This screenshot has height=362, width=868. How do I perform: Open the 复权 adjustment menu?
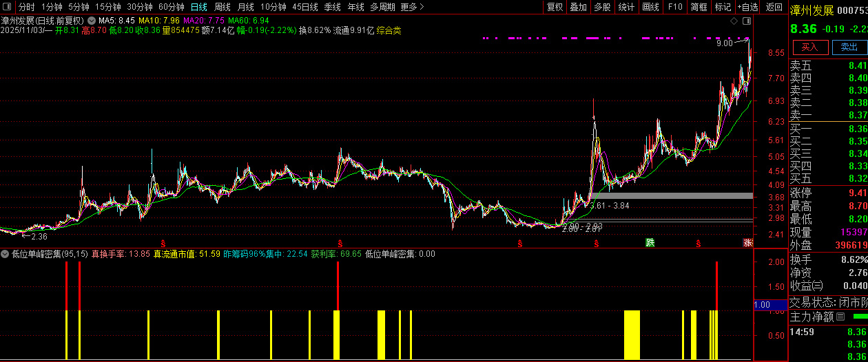pos(555,7)
